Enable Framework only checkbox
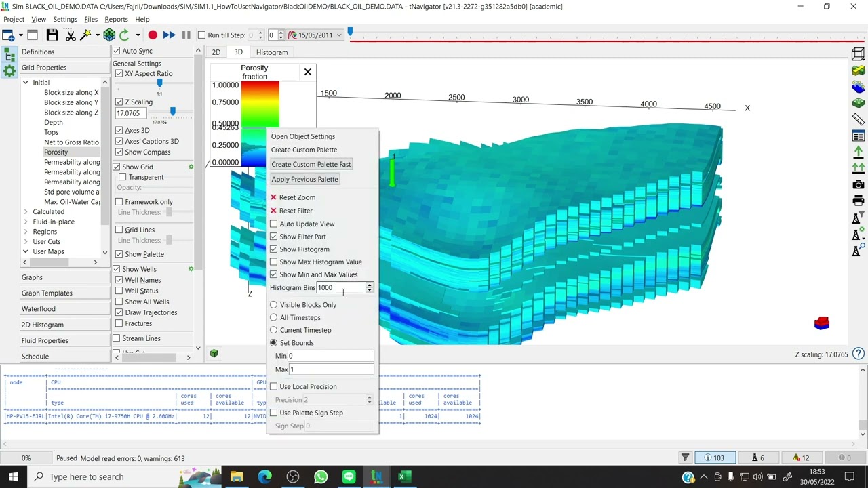The height and width of the screenshot is (488, 868). pyautogui.click(x=119, y=201)
